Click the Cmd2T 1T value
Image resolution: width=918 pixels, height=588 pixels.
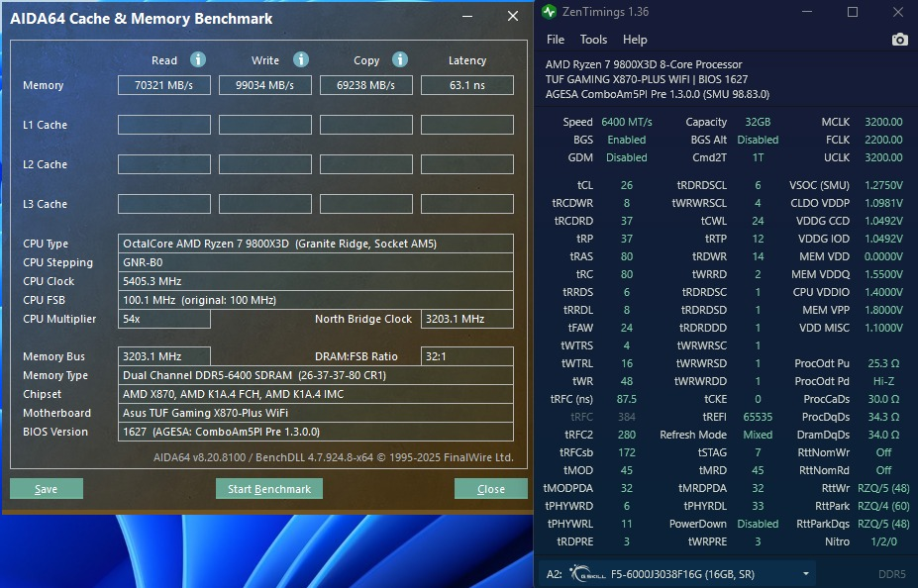coord(758,157)
